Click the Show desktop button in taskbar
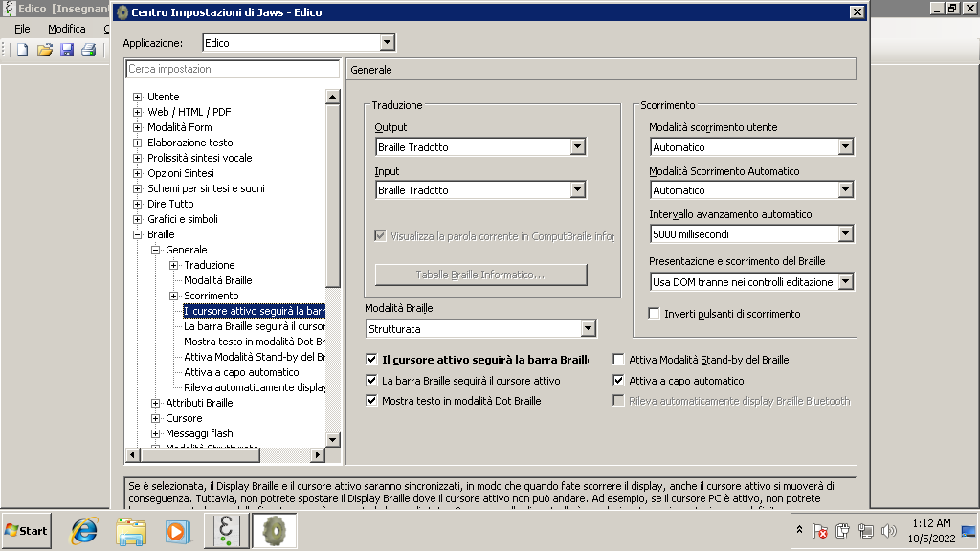 [969, 530]
